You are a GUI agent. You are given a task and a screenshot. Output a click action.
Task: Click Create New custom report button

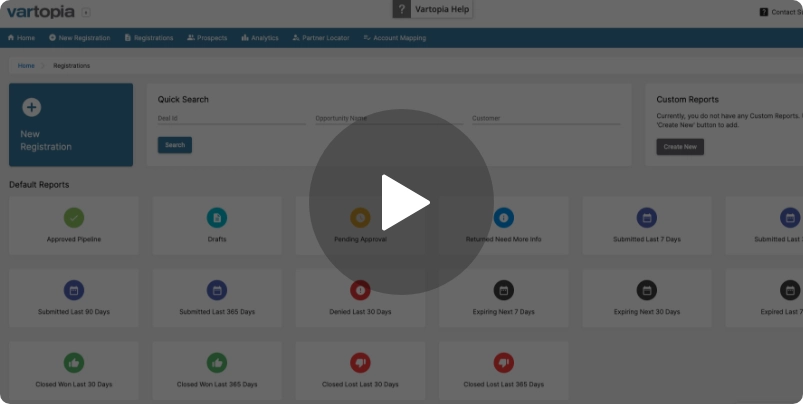(x=680, y=147)
